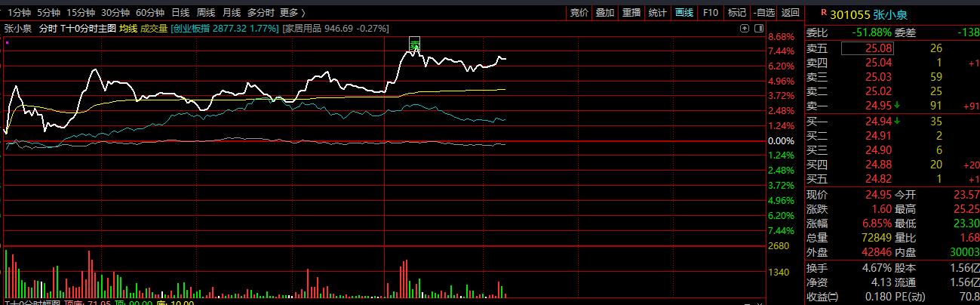This screenshot has height=305, width=980.
Task: Switch to the 60分钟 period tab
Action: pos(150,13)
